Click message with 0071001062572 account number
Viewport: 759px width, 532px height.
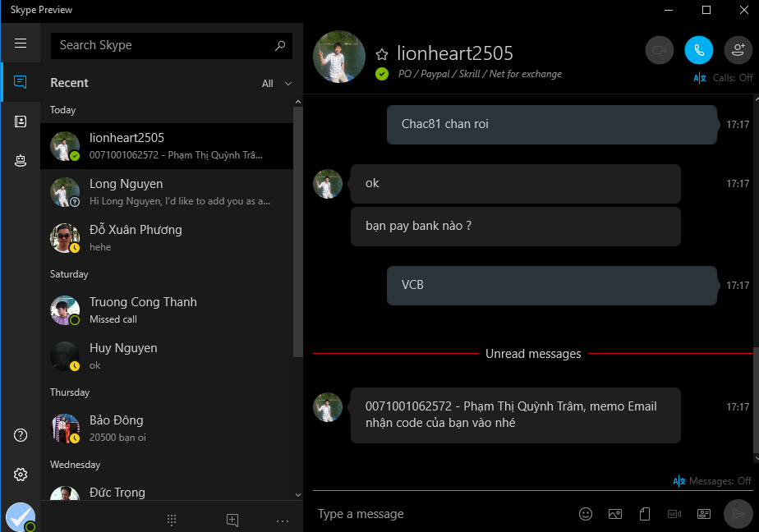[x=516, y=415]
